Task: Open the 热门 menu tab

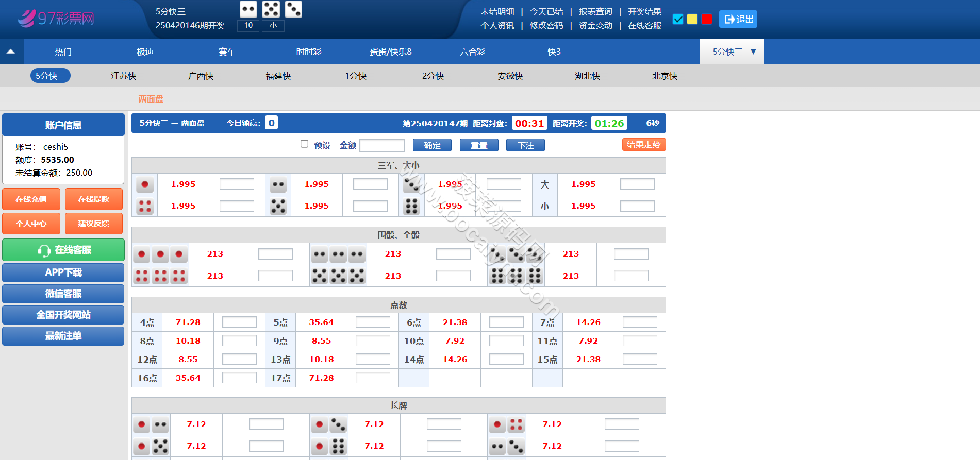Action: (x=63, y=52)
